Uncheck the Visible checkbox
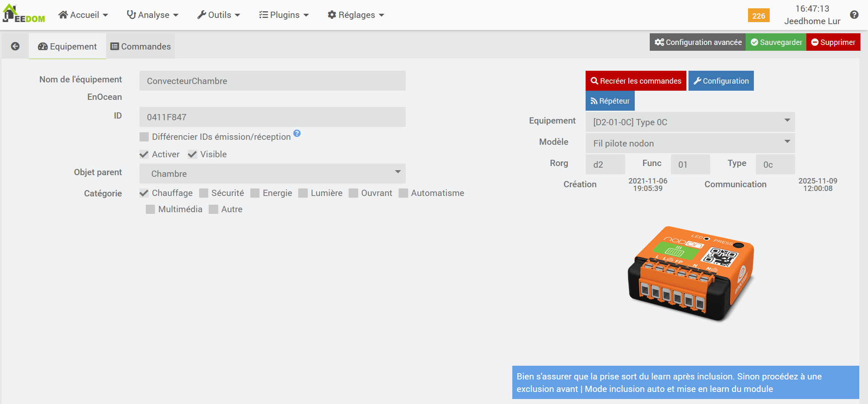 point(192,154)
